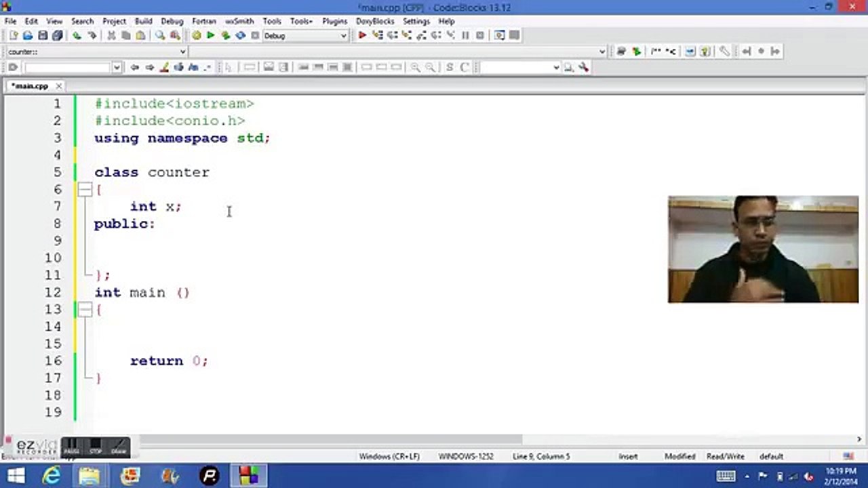This screenshot has width=868, height=488.
Task: Click the Open file folder icon
Action: (x=28, y=35)
